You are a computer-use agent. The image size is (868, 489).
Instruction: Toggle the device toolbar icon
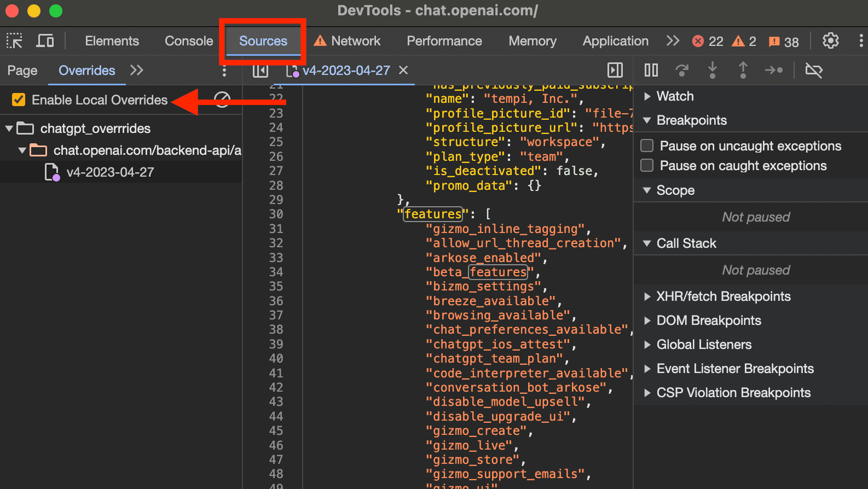point(45,41)
